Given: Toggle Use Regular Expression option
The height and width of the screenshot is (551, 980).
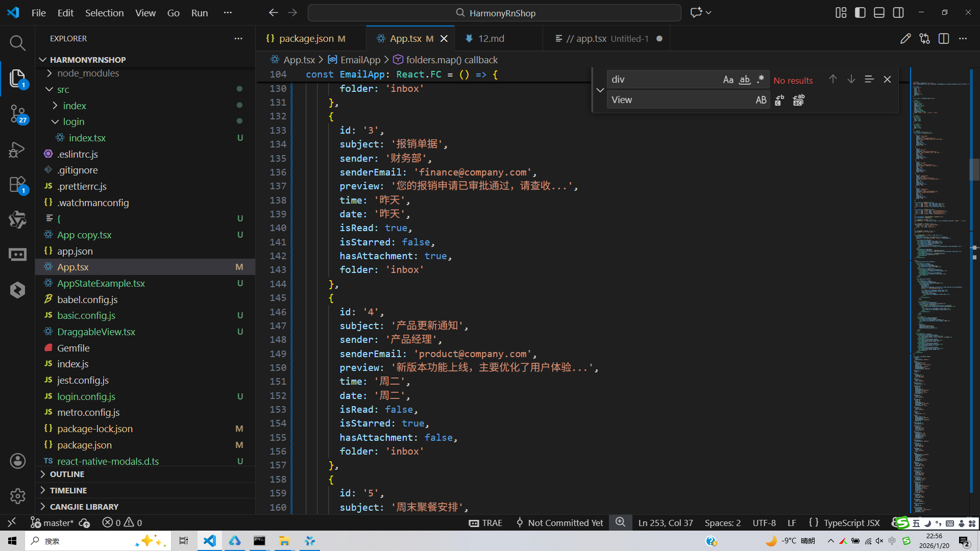Looking at the screenshot, I should click(761, 80).
